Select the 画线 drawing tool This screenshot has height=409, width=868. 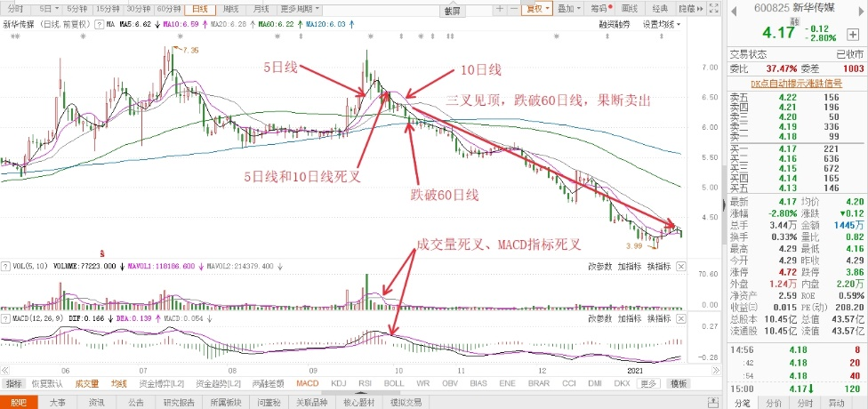point(630,8)
